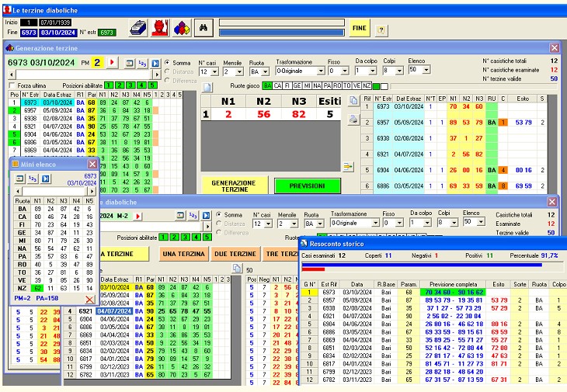Click the colored balls icon in toolbar

pos(180,28)
